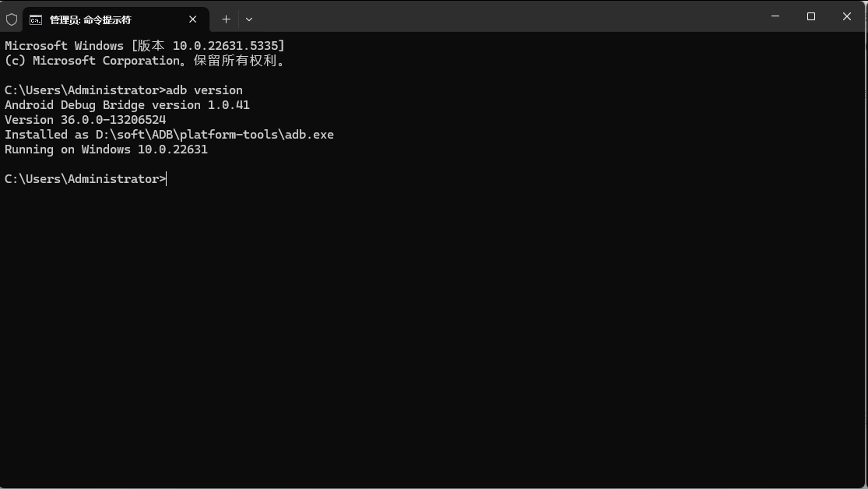Open a new tab with the plus button
Screen dimensions: 868x489
click(226, 19)
